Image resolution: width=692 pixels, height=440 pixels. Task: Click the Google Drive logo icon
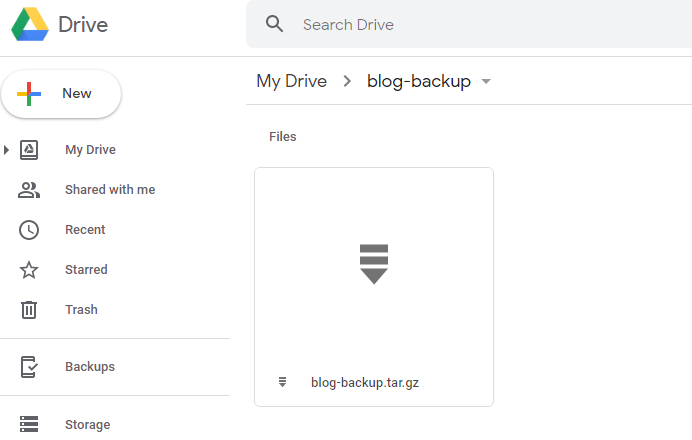coord(30,24)
